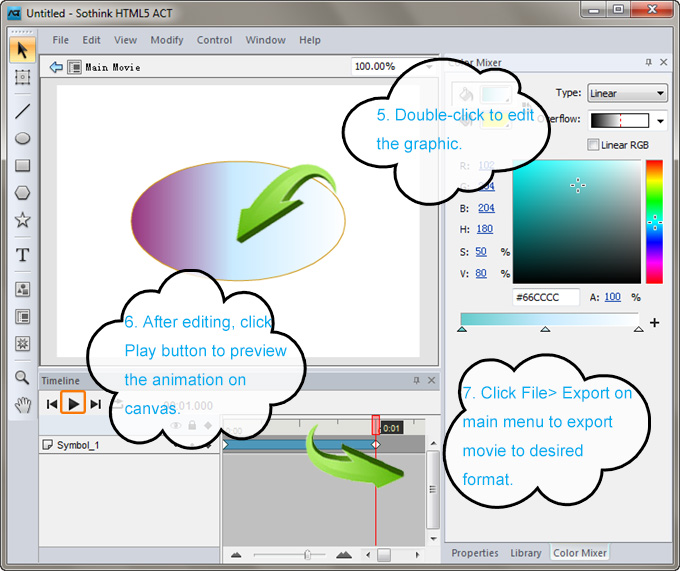
Task: Click the H value 180
Action: (x=484, y=229)
